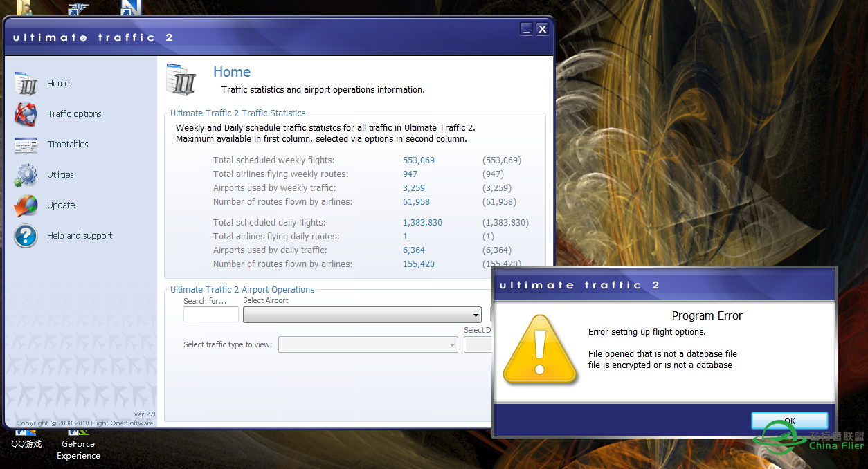Open the traffic type to view dropdown
868x469 pixels.
[x=368, y=344]
